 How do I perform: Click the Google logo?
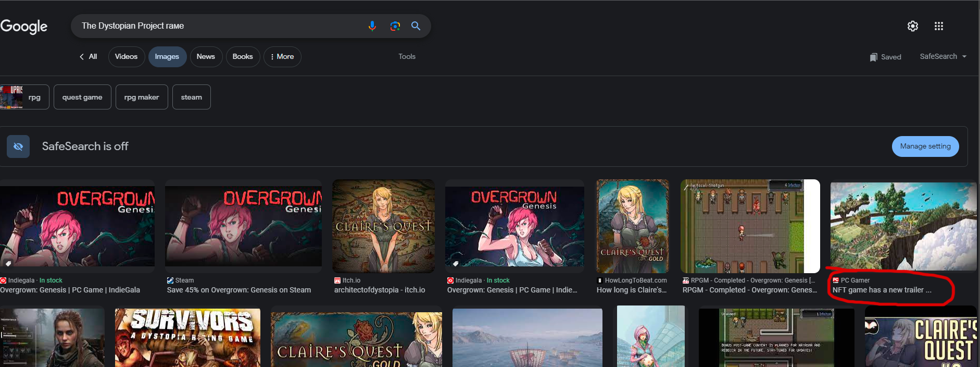coord(24,26)
